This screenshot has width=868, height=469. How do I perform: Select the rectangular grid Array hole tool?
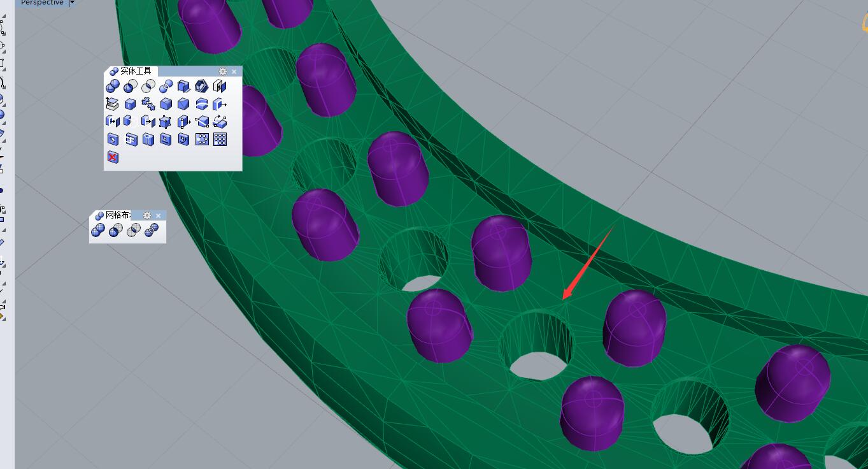pos(220,140)
